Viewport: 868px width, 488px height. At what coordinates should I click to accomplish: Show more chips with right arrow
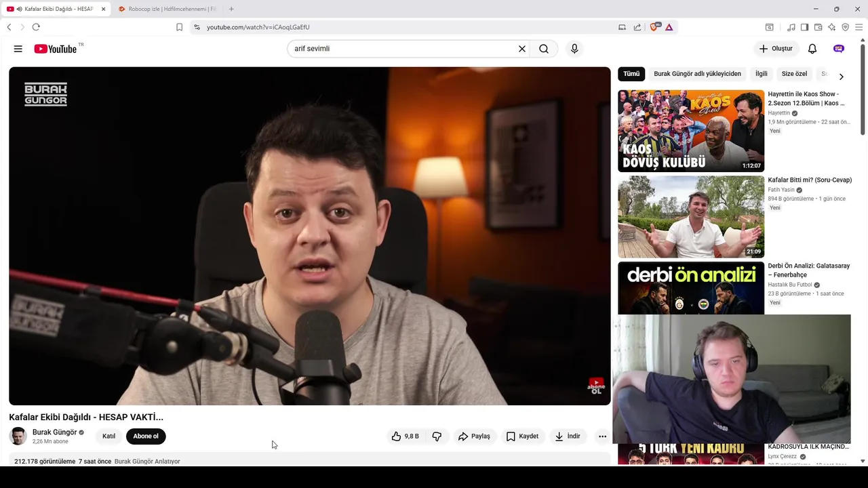pos(841,77)
